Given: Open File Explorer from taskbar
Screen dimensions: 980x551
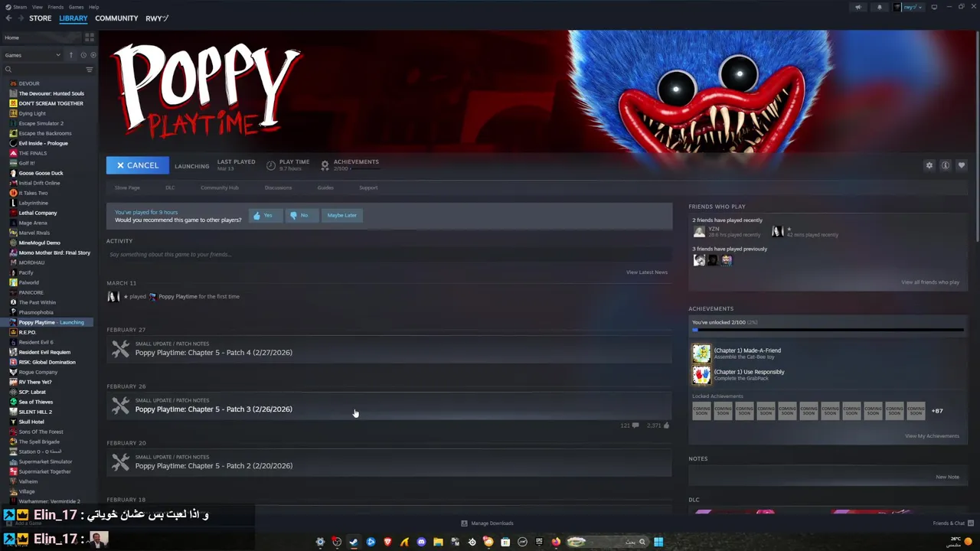Looking at the screenshot, I should [x=438, y=542].
